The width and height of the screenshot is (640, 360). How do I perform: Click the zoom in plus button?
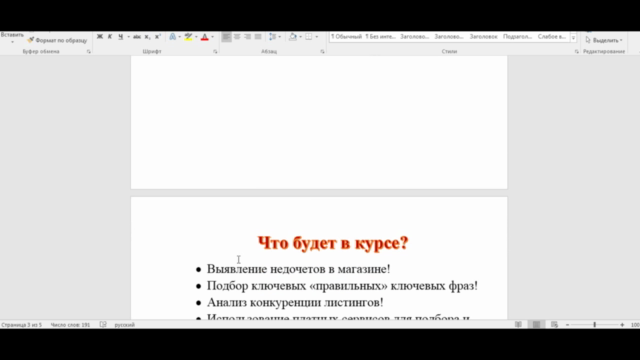tap(622, 325)
